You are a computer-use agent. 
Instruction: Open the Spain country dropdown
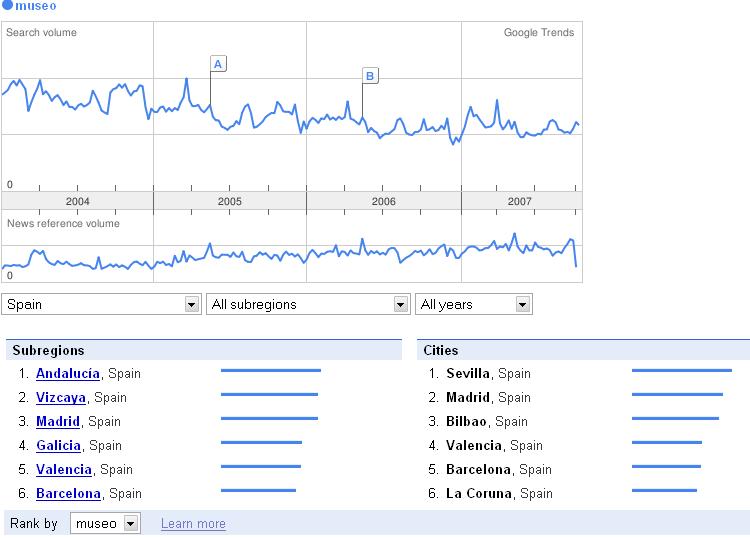[102, 304]
